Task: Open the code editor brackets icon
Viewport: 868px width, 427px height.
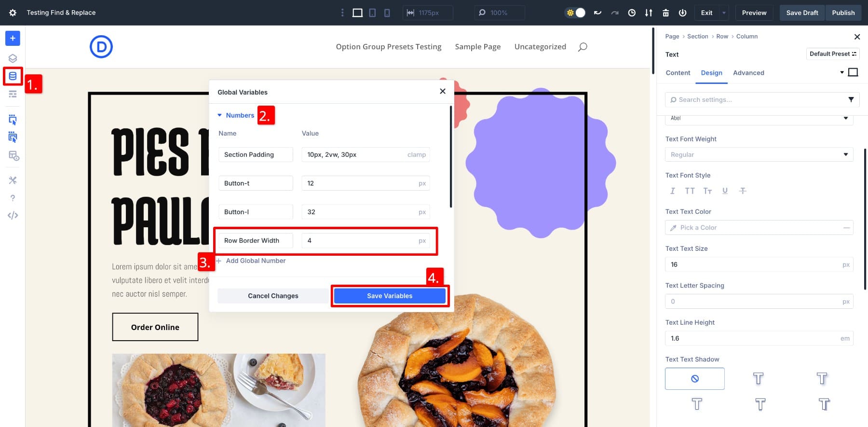Action: click(13, 216)
